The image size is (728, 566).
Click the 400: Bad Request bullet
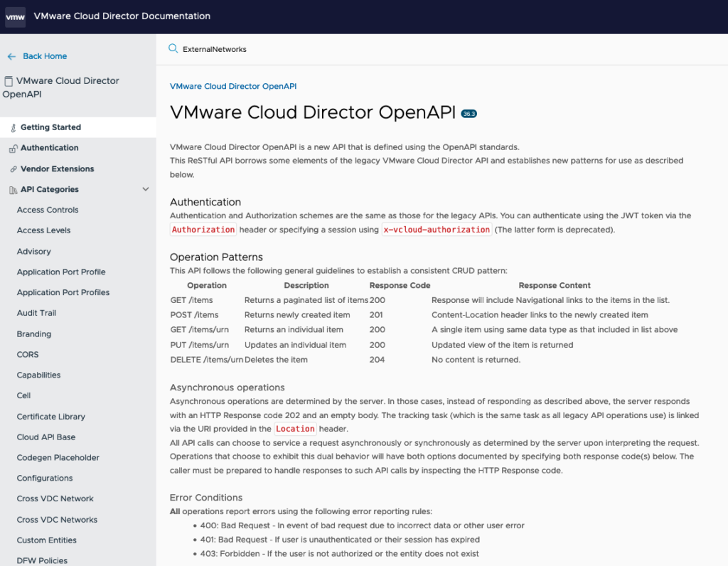point(362,525)
